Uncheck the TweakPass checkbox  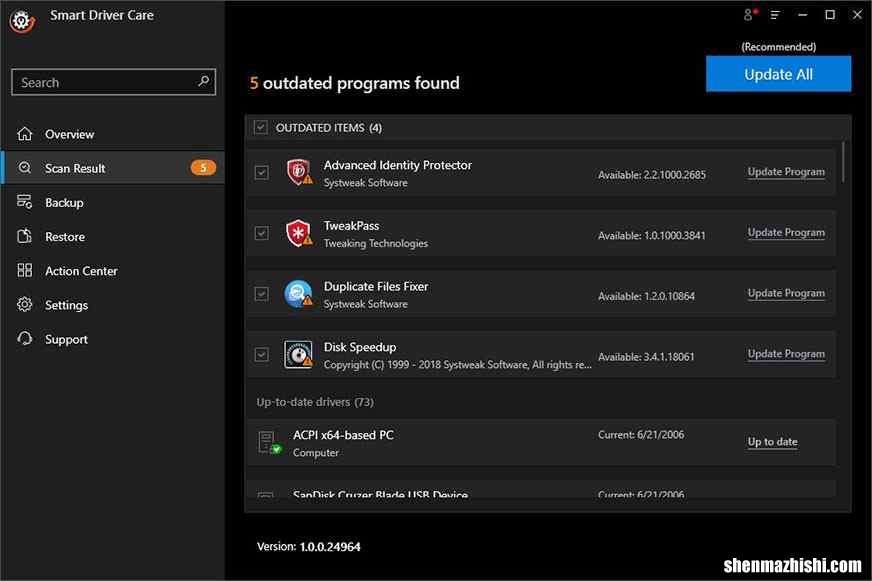click(x=261, y=233)
